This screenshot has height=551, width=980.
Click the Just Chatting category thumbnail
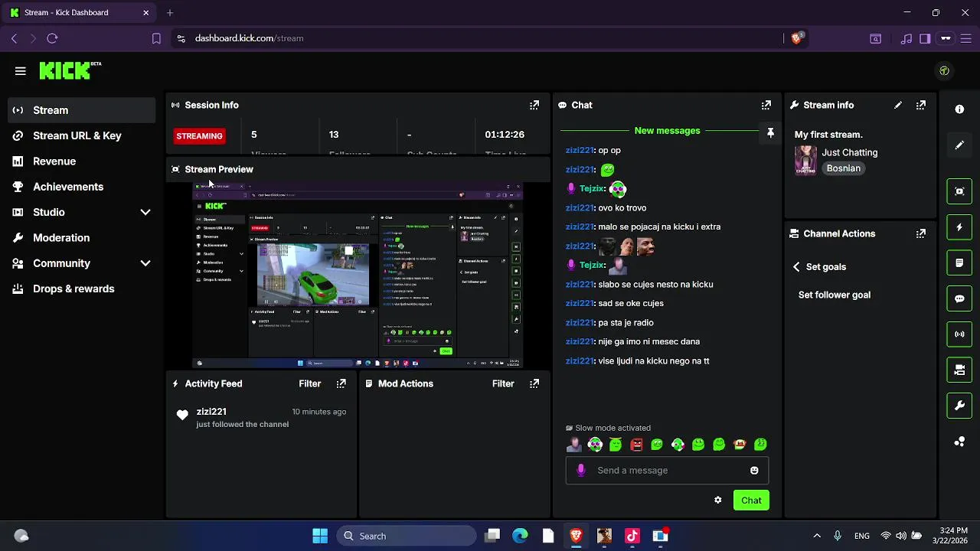point(805,160)
